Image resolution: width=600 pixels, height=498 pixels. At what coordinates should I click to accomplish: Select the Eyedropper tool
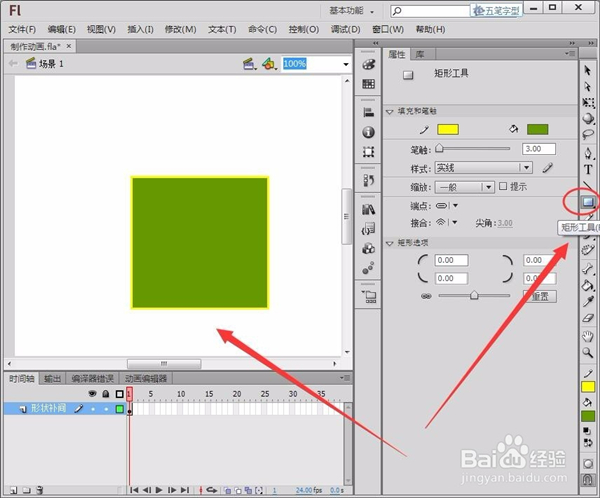pyautogui.click(x=588, y=302)
